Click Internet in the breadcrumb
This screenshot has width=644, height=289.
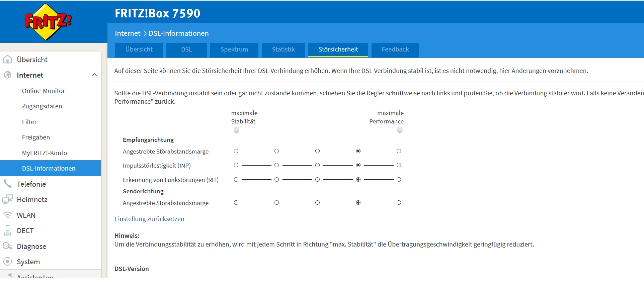click(128, 33)
